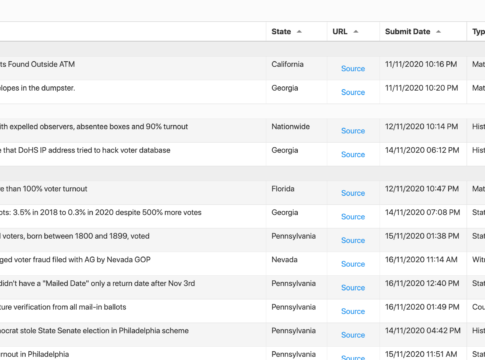Select title about verification from mail-in ballots
This screenshot has width=485, height=360.
63,307
